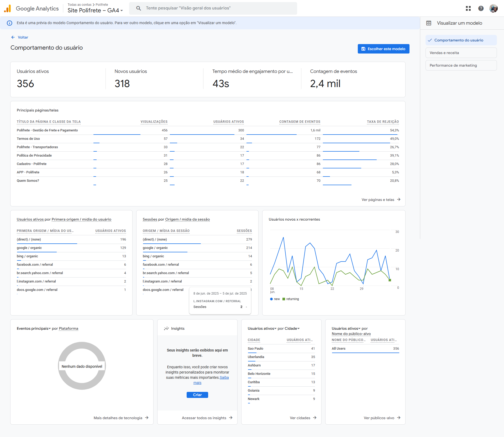Click the Escolher este modelo button

point(384,49)
